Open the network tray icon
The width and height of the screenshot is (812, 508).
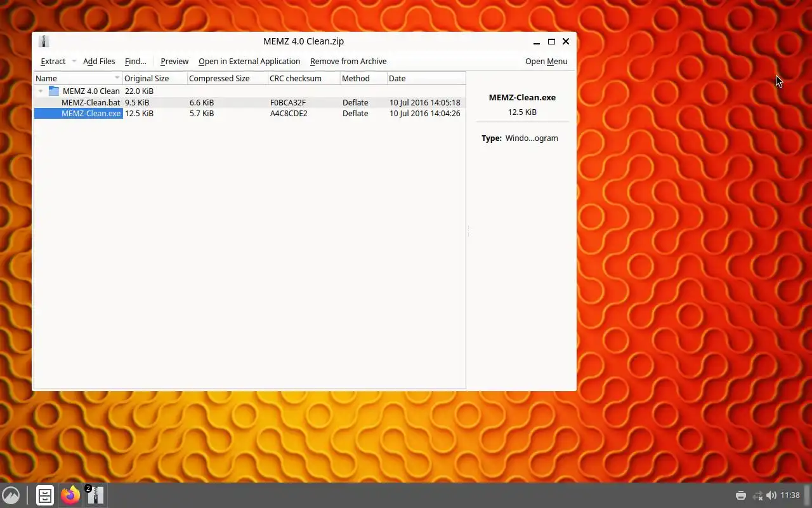(x=757, y=495)
